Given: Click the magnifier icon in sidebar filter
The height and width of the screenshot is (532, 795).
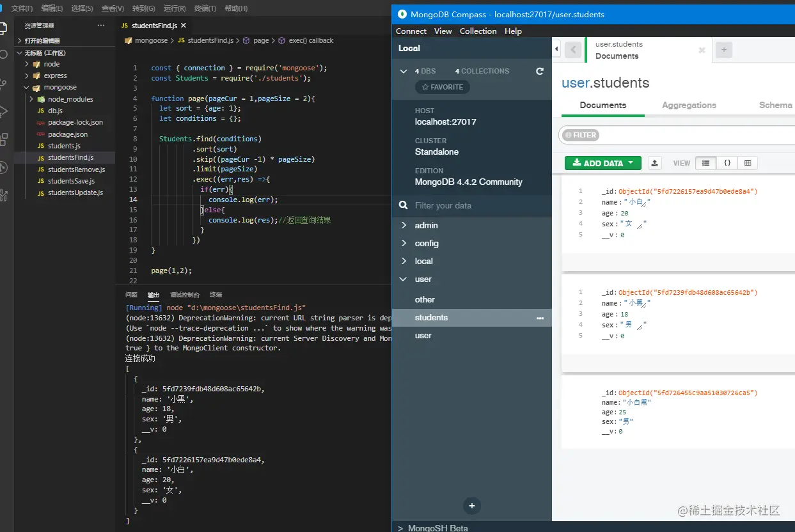Looking at the screenshot, I should [x=403, y=205].
